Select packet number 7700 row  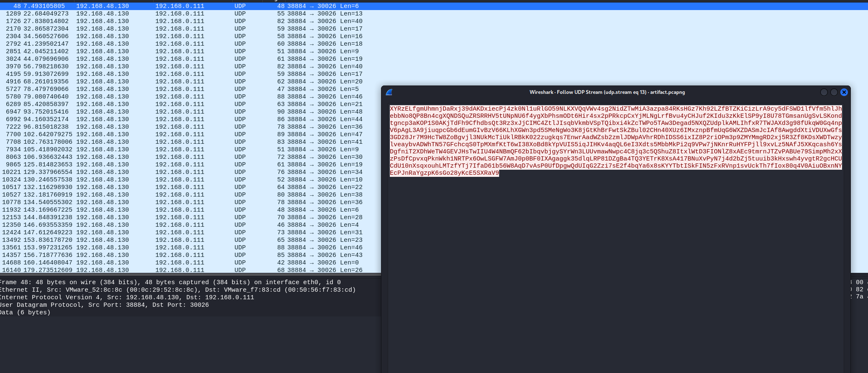(x=191, y=135)
